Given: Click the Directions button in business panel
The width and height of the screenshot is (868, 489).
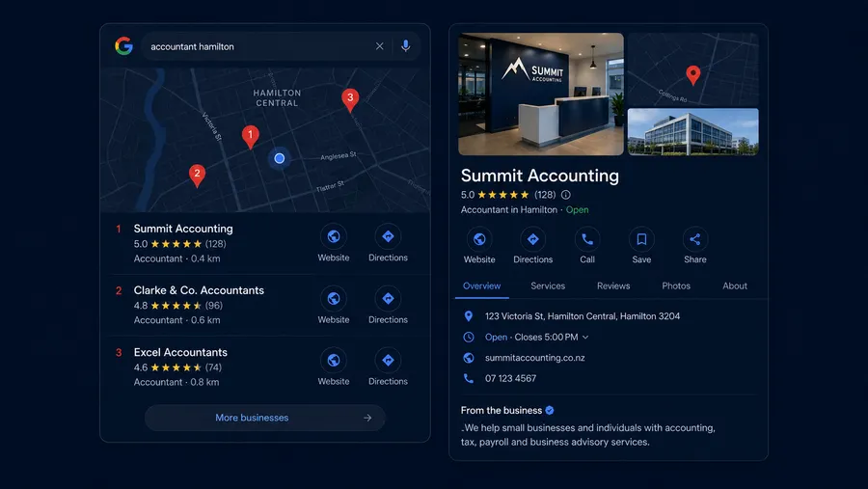Looking at the screenshot, I should 532,245.
